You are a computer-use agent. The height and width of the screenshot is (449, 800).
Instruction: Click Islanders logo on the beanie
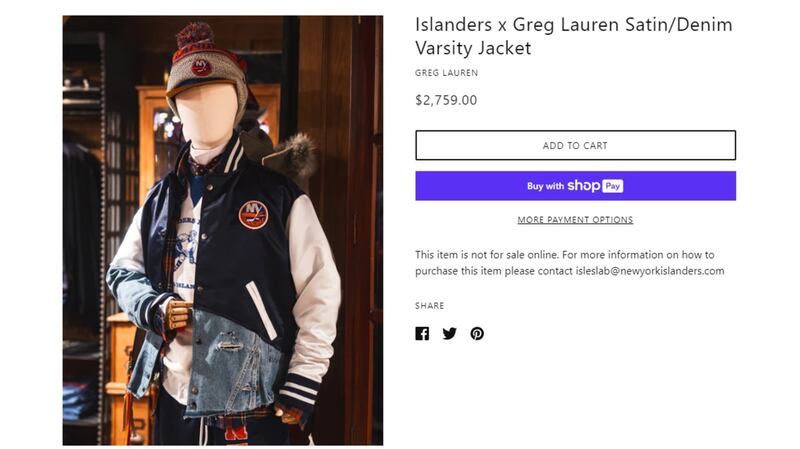201,67
